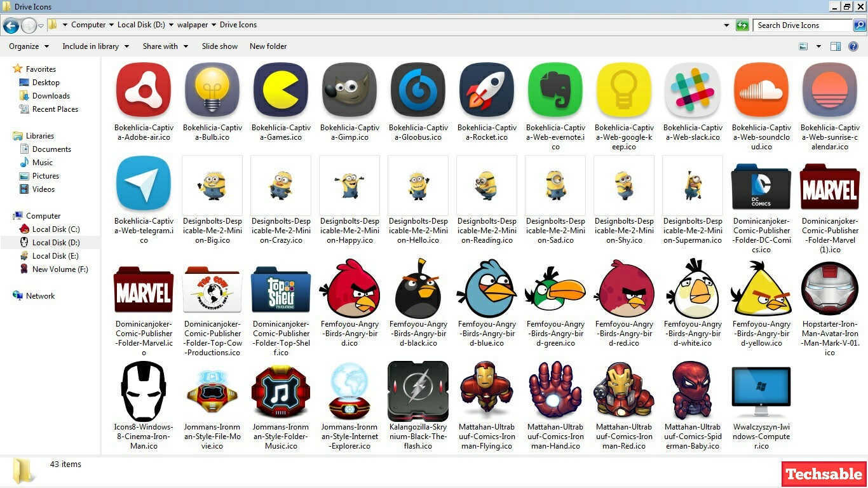Go back with the Back button
Screen dimensions: 868x488
[x=11, y=25]
